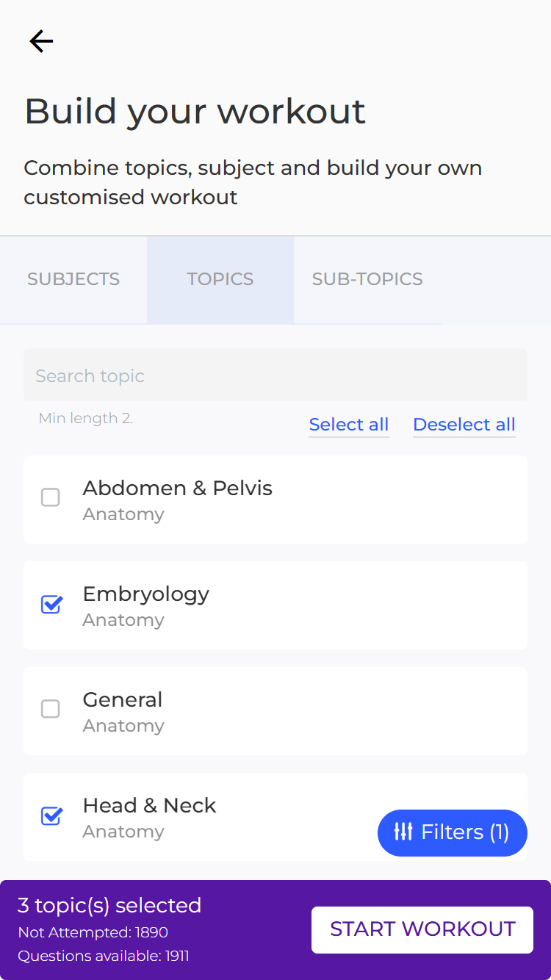Image resolution: width=551 pixels, height=980 pixels.
Task: Go back using the arrow icon
Action: click(41, 41)
